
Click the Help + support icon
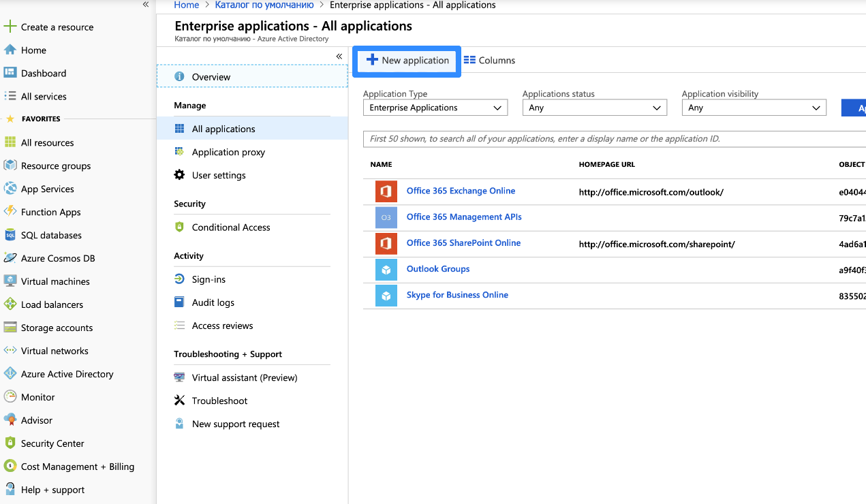10,490
